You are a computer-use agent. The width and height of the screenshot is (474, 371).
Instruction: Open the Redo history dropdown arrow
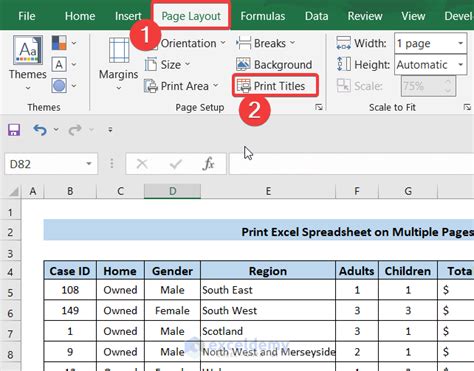[x=91, y=130]
